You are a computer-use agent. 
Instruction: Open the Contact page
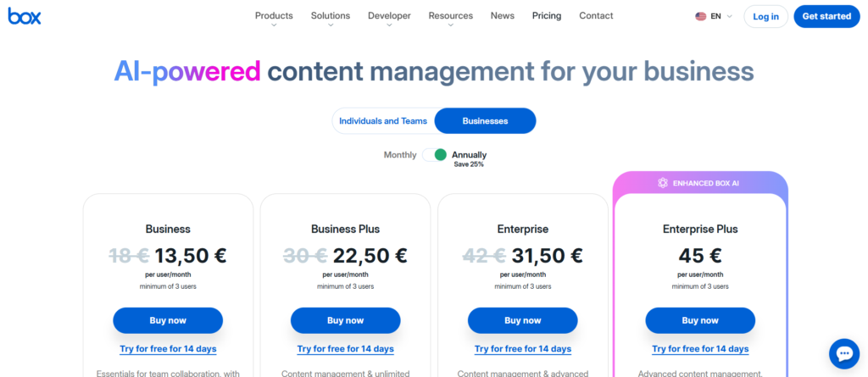(596, 16)
